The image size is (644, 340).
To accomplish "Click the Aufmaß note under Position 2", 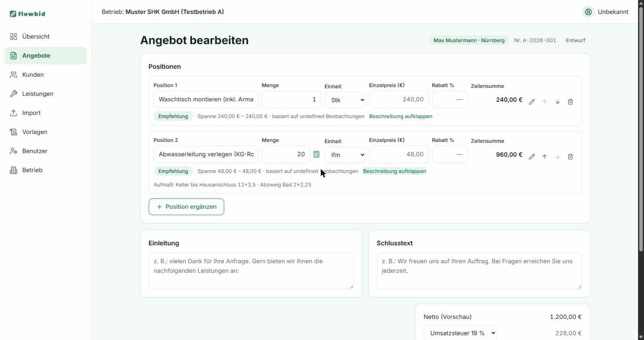I will pos(233,185).
